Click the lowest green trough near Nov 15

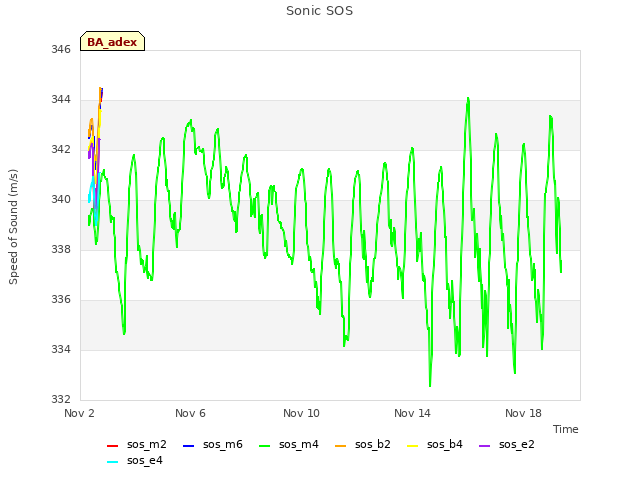tap(430, 385)
